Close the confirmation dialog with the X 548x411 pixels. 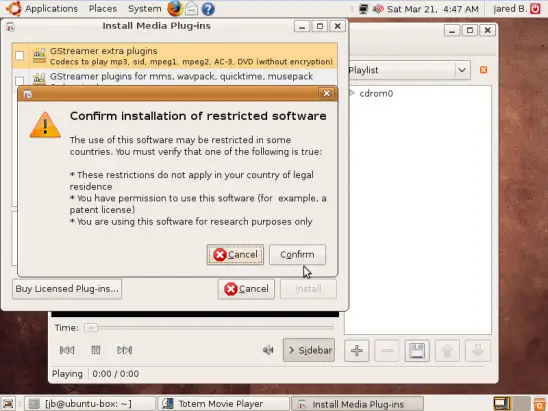click(x=326, y=93)
